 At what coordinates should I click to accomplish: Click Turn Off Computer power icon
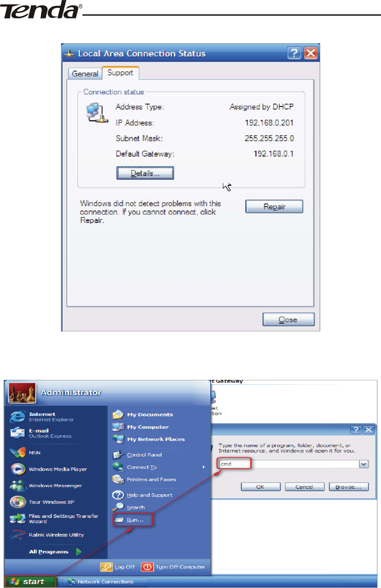pos(147,567)
